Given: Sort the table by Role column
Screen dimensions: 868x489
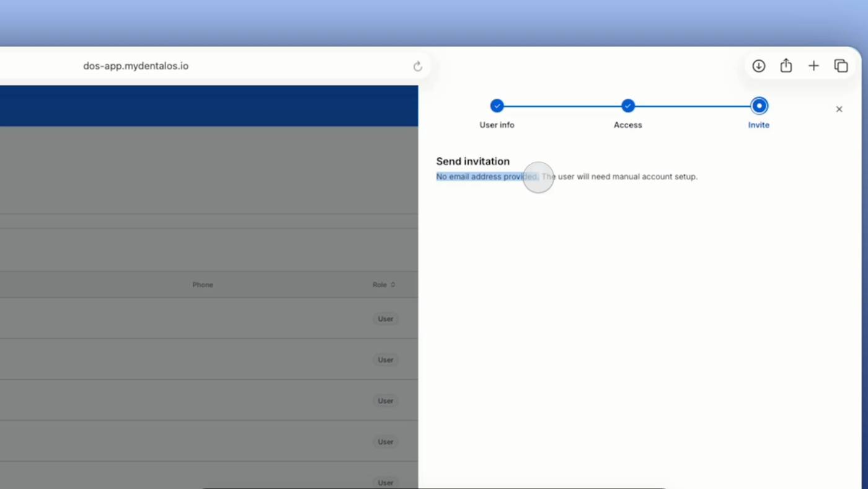Looking at the screenshot, I should [x=384, y=285].
